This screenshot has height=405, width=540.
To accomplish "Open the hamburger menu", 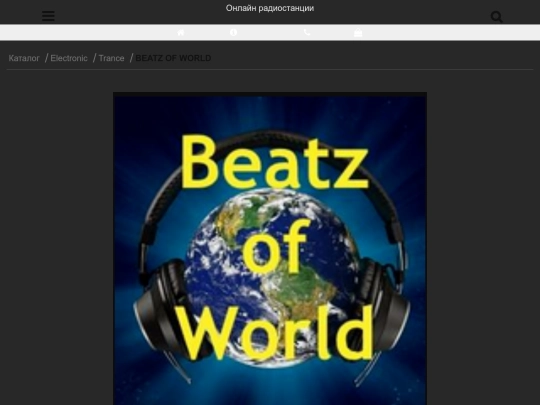I will 48,16.
